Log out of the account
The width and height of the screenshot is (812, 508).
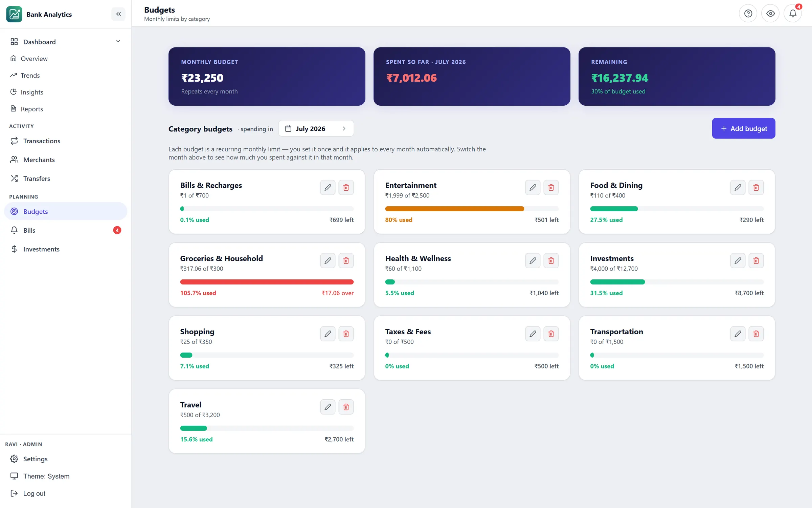pos(65,493)
